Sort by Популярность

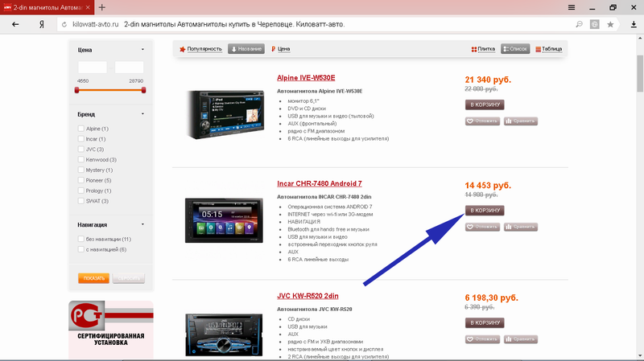[x=200, y=49]
